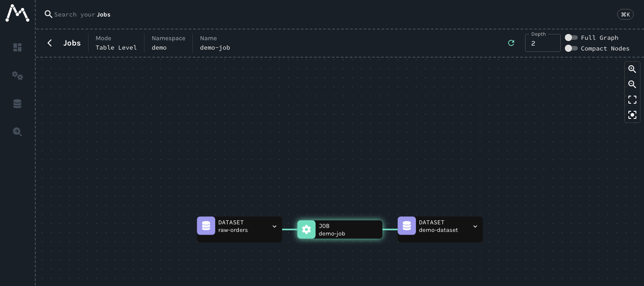Center graph on the selected node
Image resolution: width=644 pixels, height=286 pixels.
632,115
